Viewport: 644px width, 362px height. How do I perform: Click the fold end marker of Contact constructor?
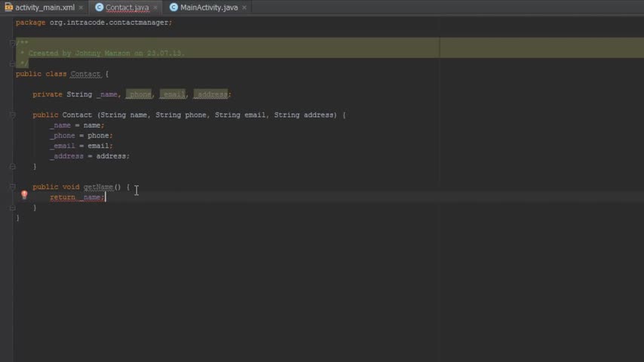[x=12, y=167]
